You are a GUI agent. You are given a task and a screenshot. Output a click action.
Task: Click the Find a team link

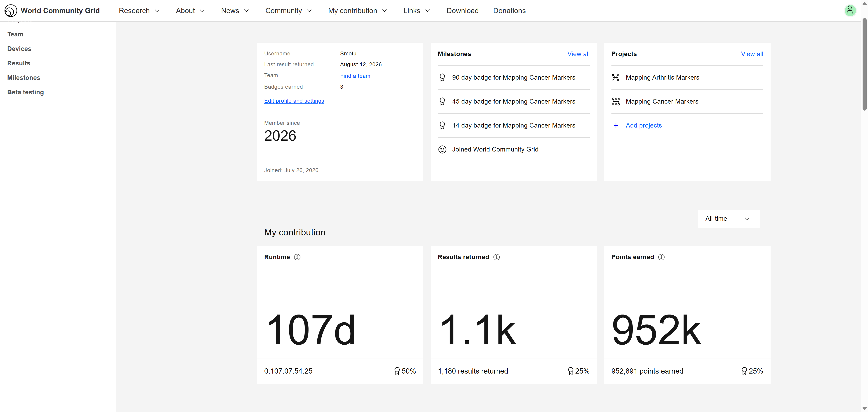pos(355,76)
